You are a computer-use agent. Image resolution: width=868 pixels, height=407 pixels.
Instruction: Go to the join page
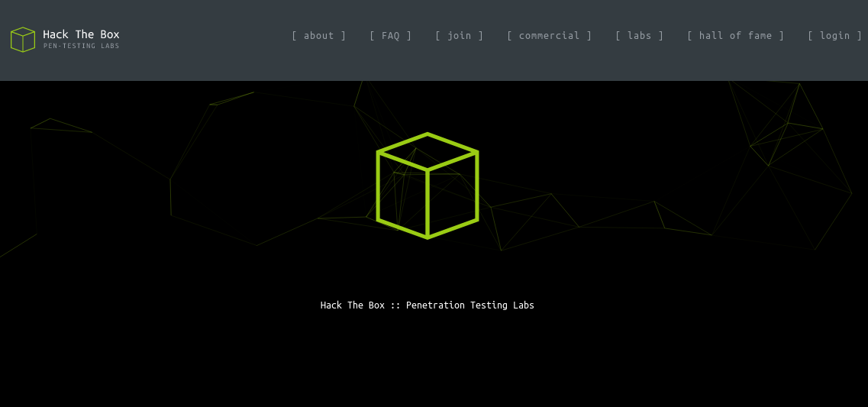(459, 35)
